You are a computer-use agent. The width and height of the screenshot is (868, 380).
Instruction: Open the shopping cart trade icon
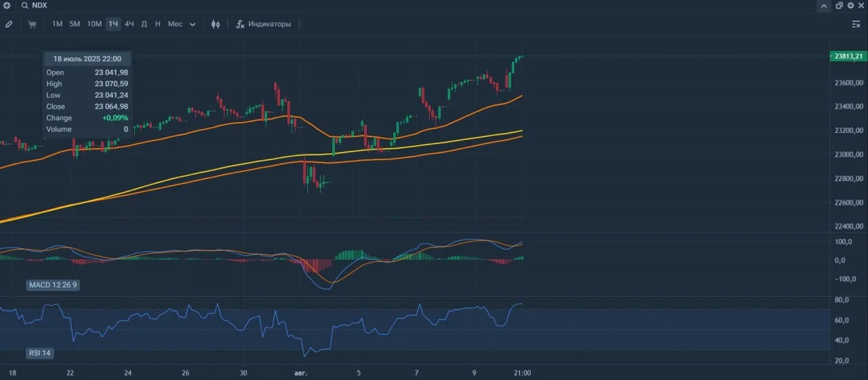pos(32,24)
